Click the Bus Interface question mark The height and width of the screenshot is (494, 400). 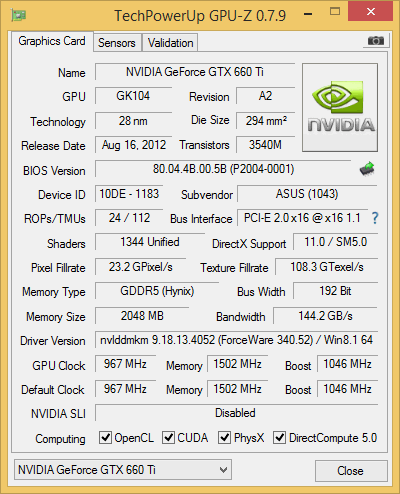click(x=375, y=218)
